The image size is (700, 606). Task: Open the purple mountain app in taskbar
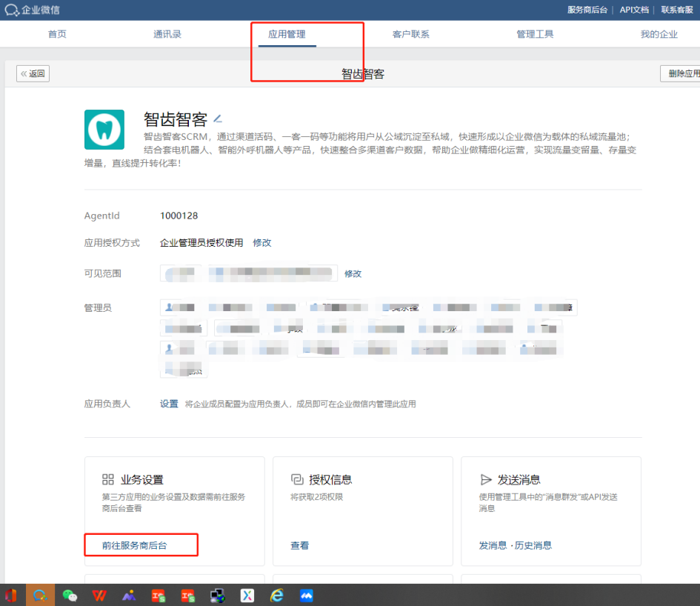point(129,596)
